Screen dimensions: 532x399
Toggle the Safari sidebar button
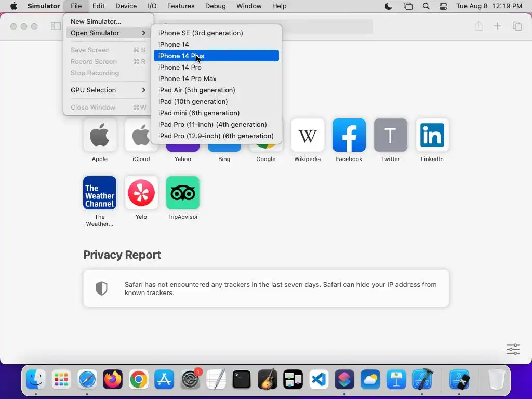tap(56, 26)
